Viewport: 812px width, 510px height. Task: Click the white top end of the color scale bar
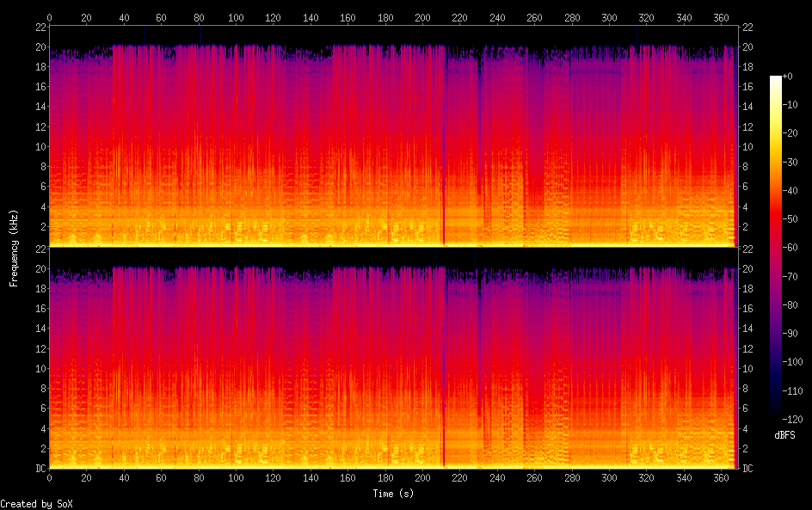776,78
